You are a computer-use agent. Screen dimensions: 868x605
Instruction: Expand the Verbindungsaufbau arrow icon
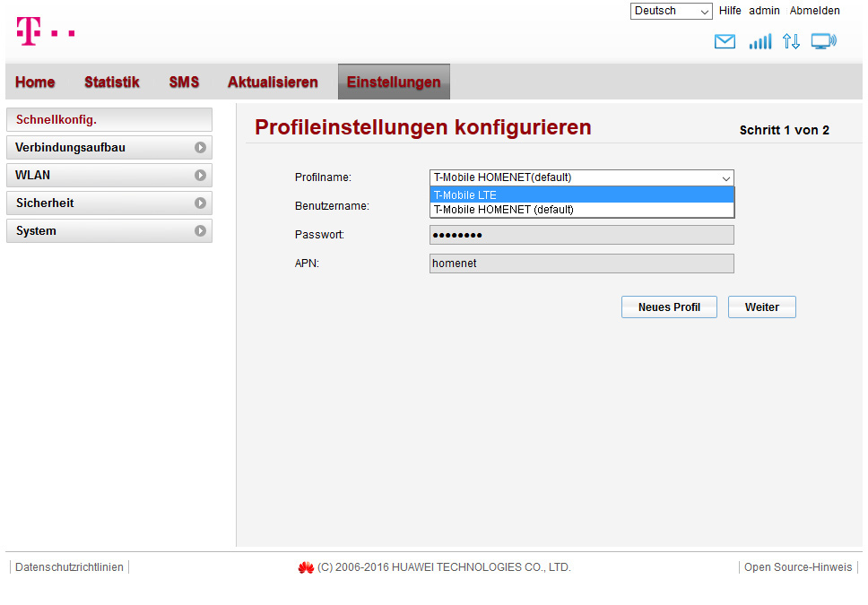coord(200,148)
